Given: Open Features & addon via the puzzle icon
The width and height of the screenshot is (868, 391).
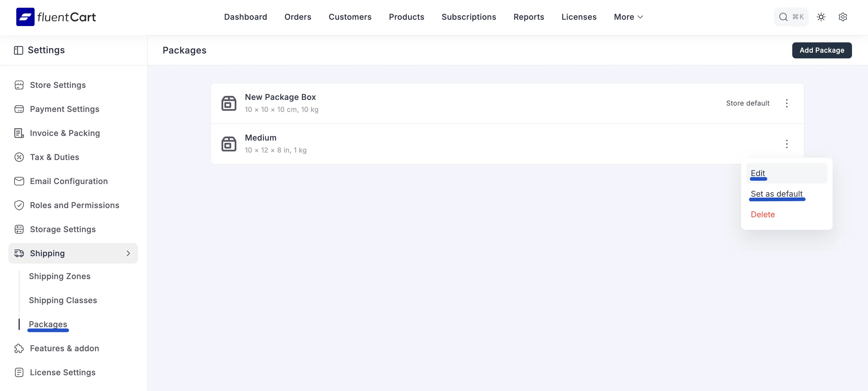Looking at the screenshot, I should pos(19,348).
